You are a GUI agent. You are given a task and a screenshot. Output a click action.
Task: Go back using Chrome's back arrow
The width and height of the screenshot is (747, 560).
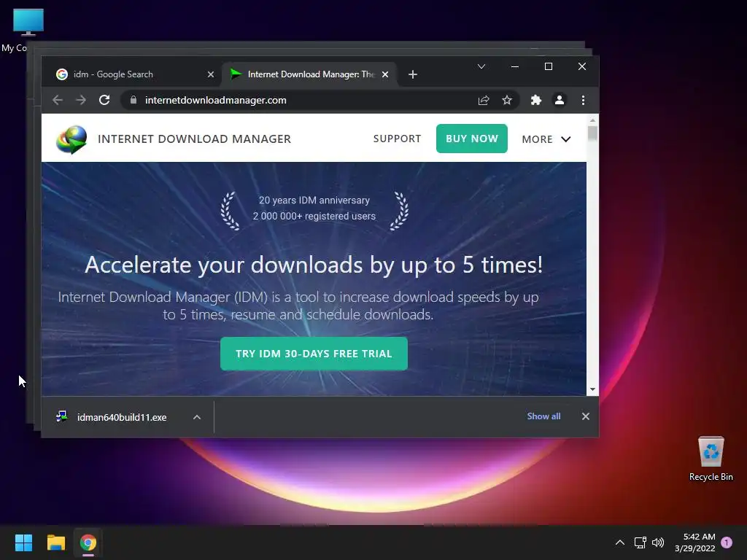(58, 100)
